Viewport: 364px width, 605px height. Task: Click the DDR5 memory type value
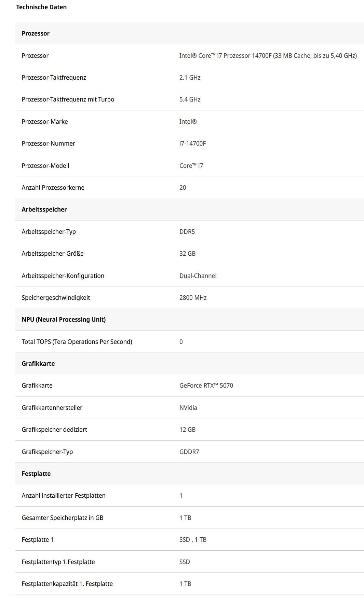(x=187, y=232)
